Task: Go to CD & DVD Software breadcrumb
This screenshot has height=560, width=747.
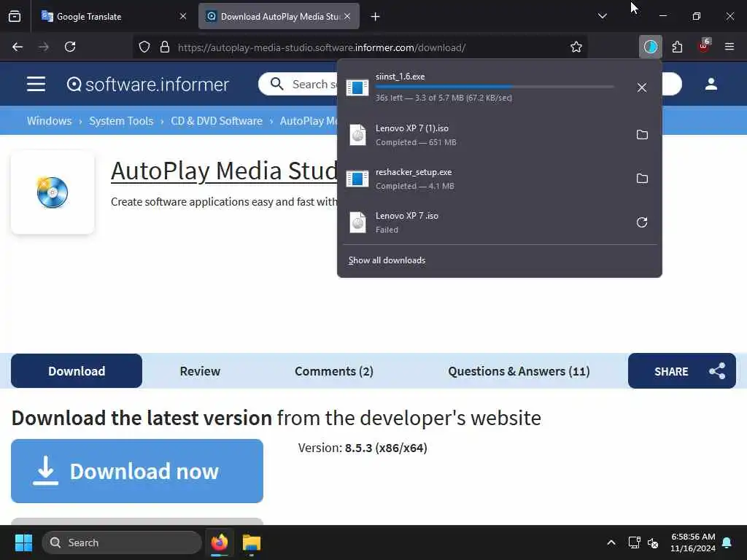Action: [x=217, y=121]
